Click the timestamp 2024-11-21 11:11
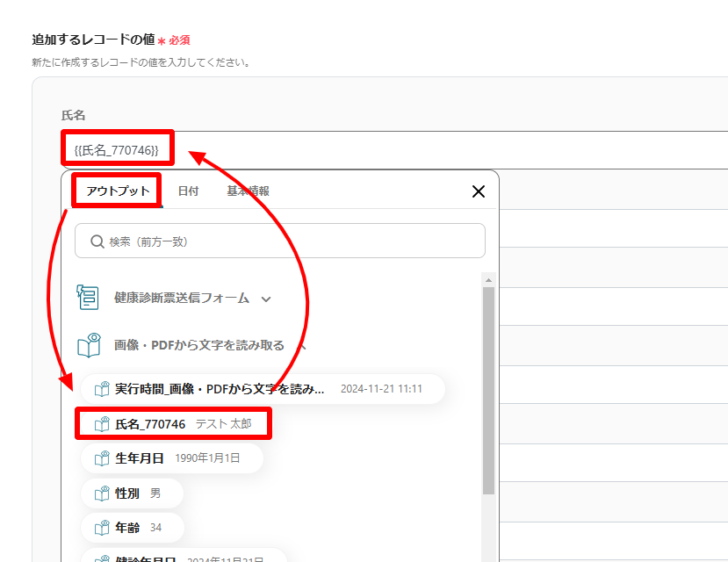The height and width of the screenshot is (562, 728). [x=381, y=389]
